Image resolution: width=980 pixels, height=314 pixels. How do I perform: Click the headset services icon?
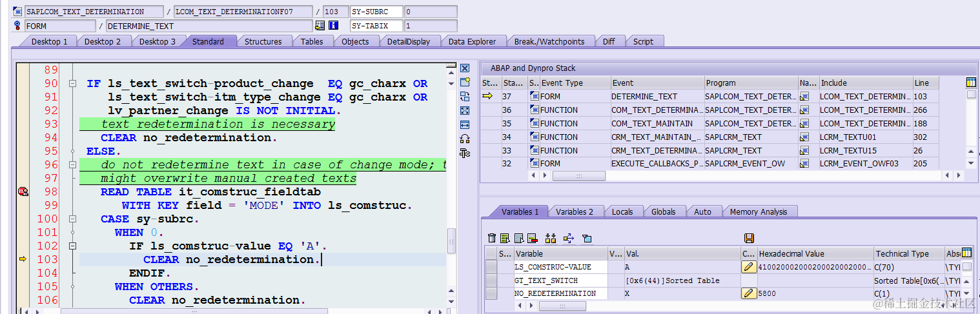click(x=465, y=139)
